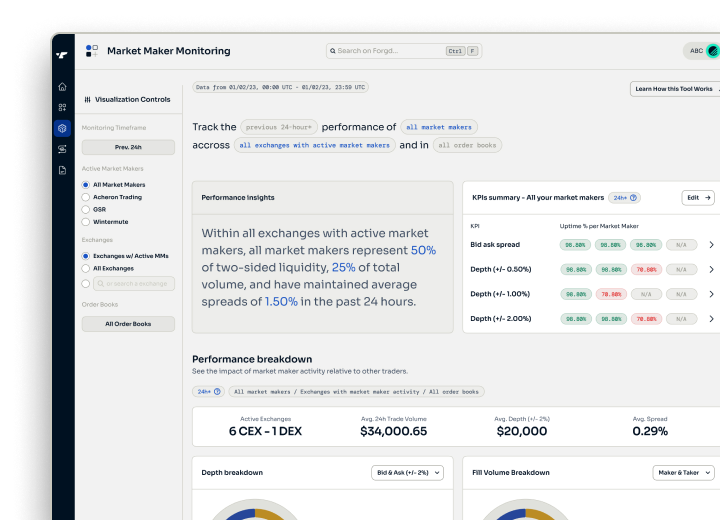This screenshot has width=720, height=520.
Task: Click the Forgd logo in the sidebar
Action: click(62, 54)
